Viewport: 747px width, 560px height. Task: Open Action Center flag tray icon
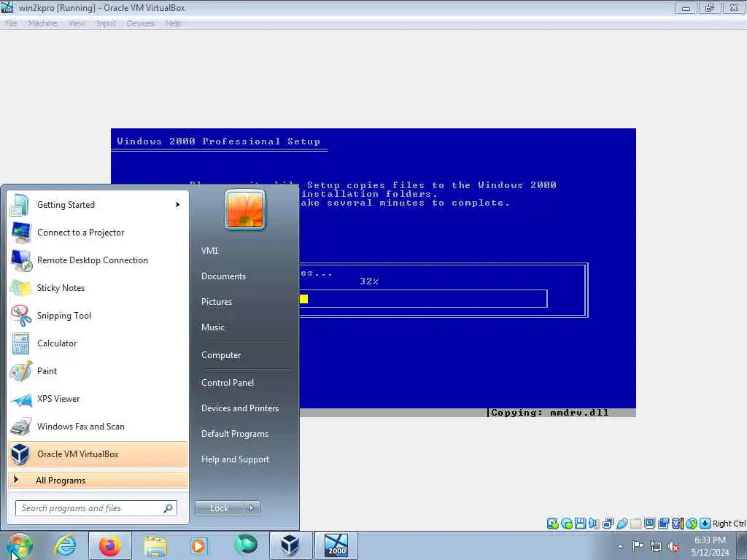pyautogui.click(x=638, y=545)
